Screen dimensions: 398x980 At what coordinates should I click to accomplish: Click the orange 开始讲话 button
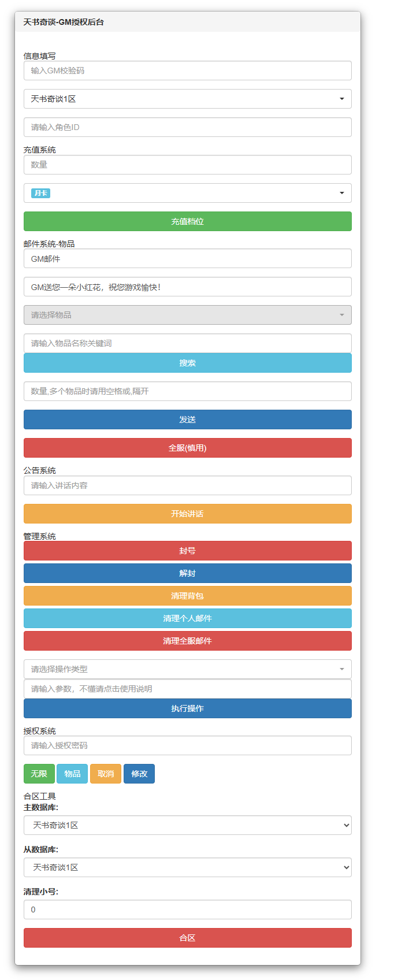(x=187, y=514)
